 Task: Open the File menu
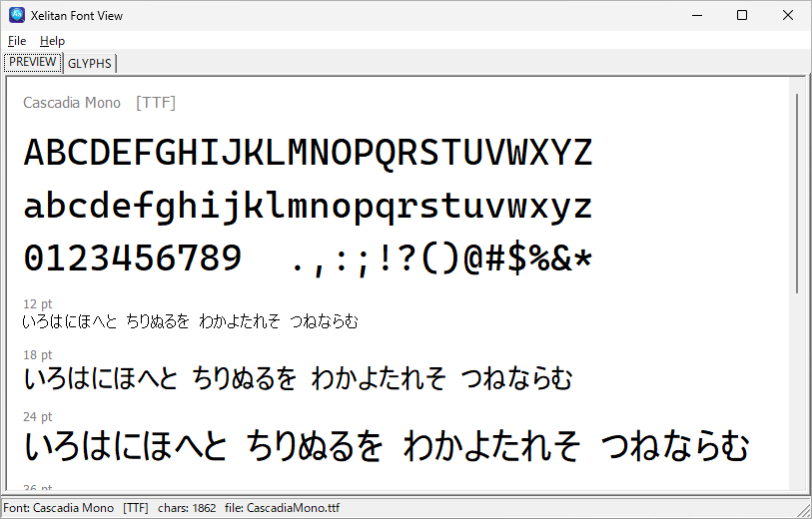tap(17, 41)
